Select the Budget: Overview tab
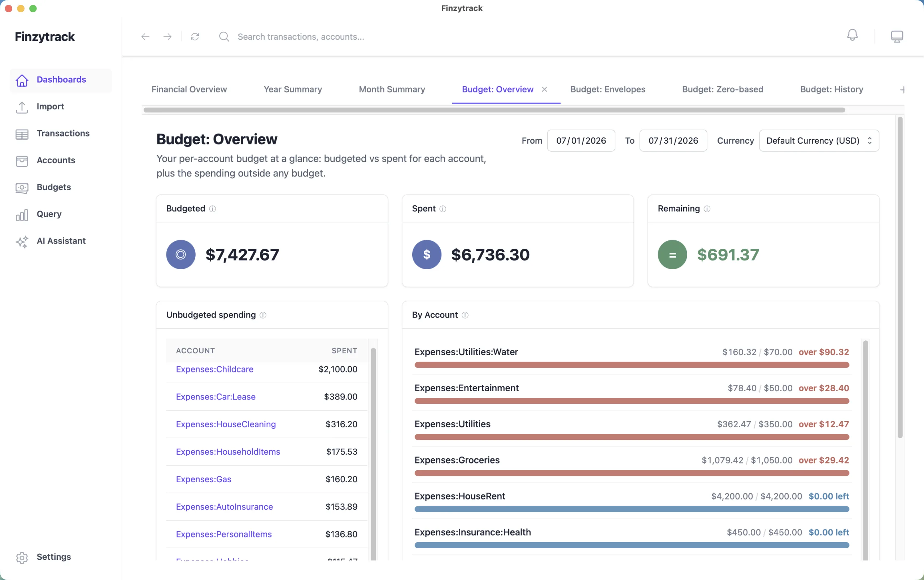This screenshot has width=924, height=580. coord(497,89)
